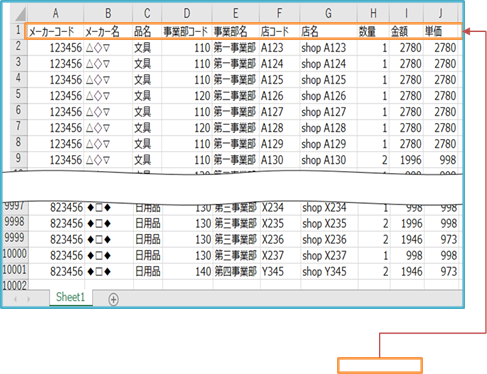Select row 10001 header
This screenshot has height=374, width=487.
[15, 270]
